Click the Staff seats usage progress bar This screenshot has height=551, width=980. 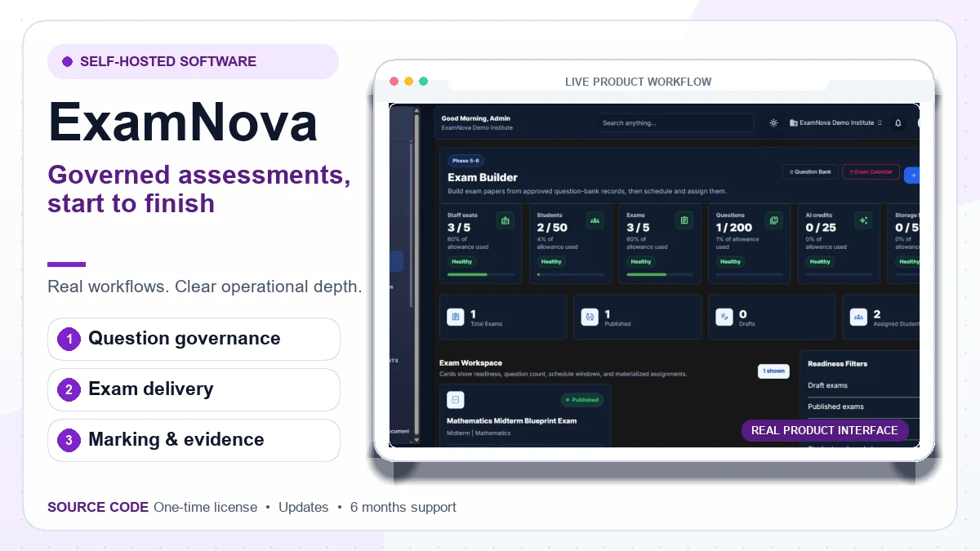pos(481,275)
